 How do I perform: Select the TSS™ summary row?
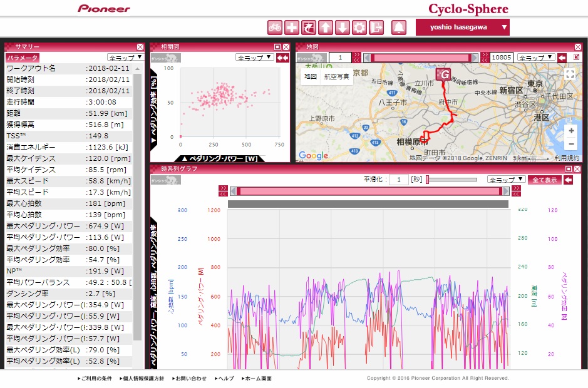coord(69,136)
